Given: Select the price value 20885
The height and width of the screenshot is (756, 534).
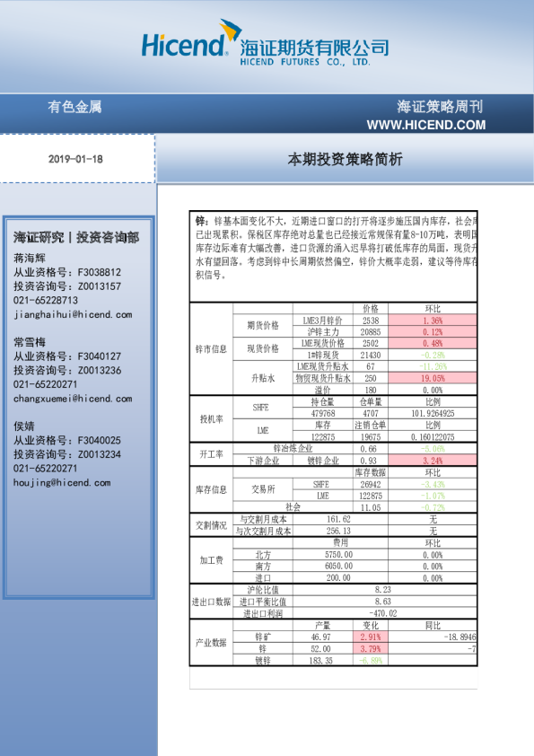Looking at the screenshot, I should pos(371,332).
